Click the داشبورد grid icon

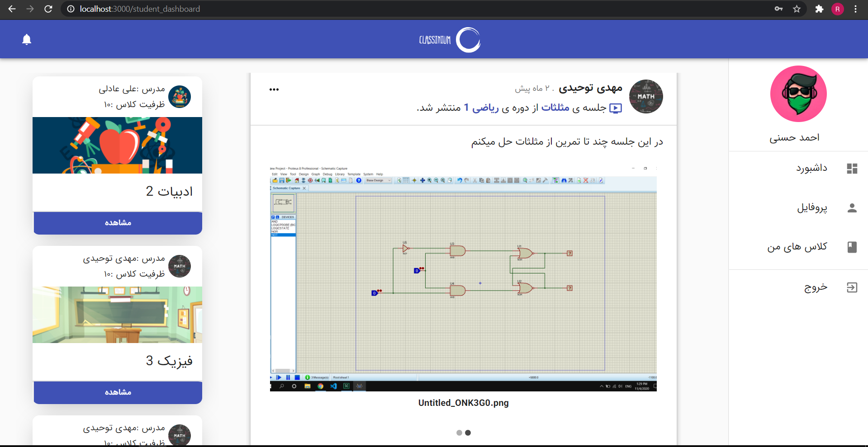pyautogui.click(x=852, y=169)
